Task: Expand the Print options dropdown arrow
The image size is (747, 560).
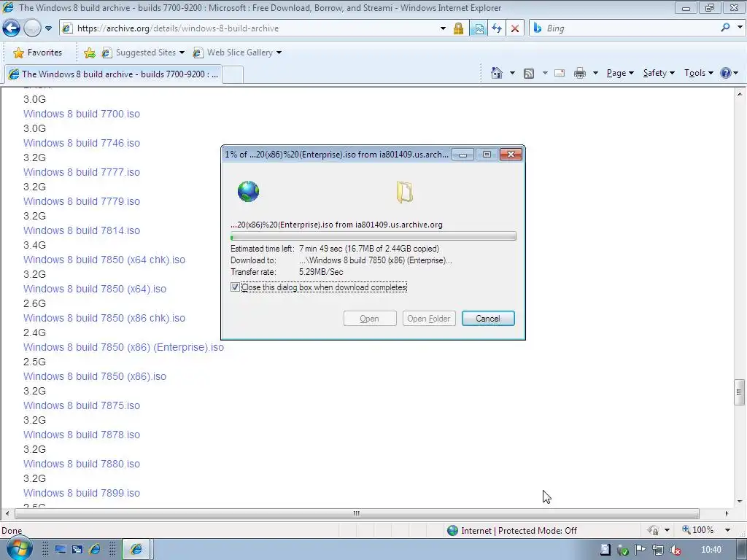Action: pyautogui.click(x=595, y=73)
